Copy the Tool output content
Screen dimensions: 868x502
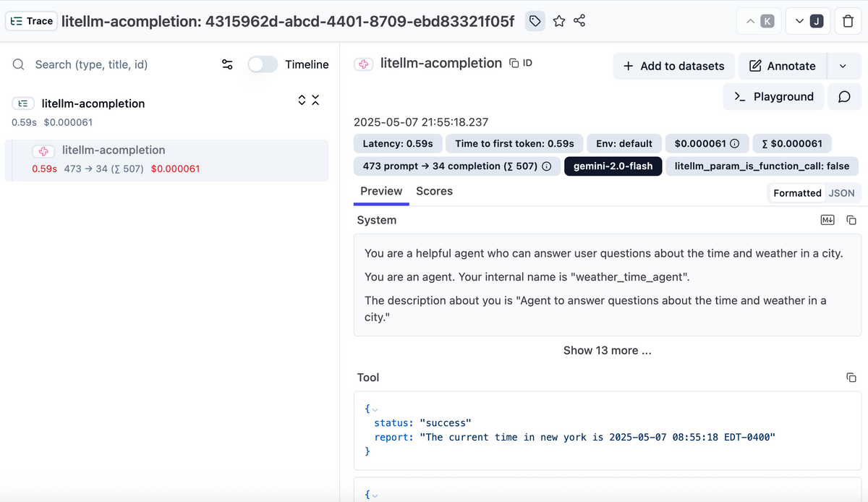(x=851, y=378)
